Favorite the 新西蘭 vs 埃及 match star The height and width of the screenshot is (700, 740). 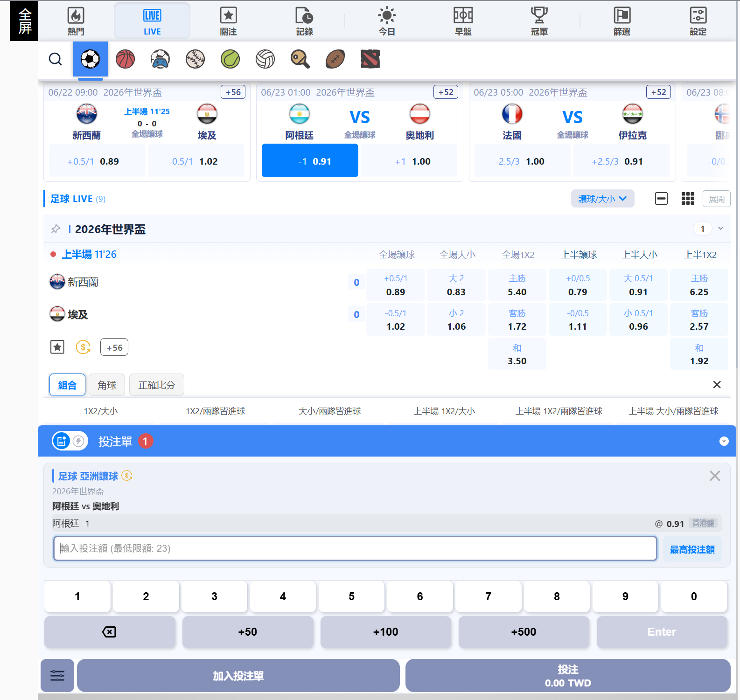click(57, 347)
